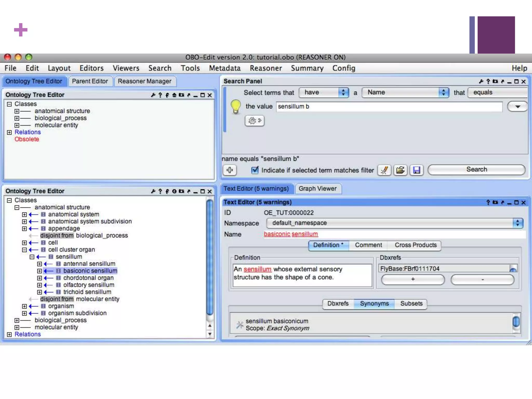
Task: Click the plus icon to add filter criterion
Action: (230, 170)
